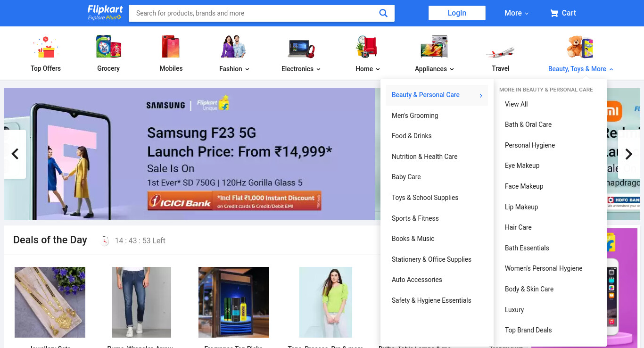Go to next banner slide
The width and height of the screenshot is (644, 348).
click(629, 154)
